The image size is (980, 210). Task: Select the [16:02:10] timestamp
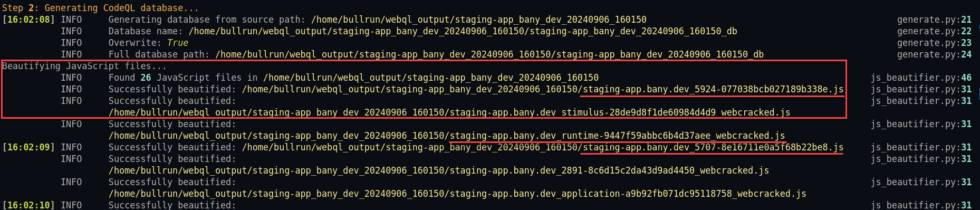pyautogui.click(x=28, y=205)
